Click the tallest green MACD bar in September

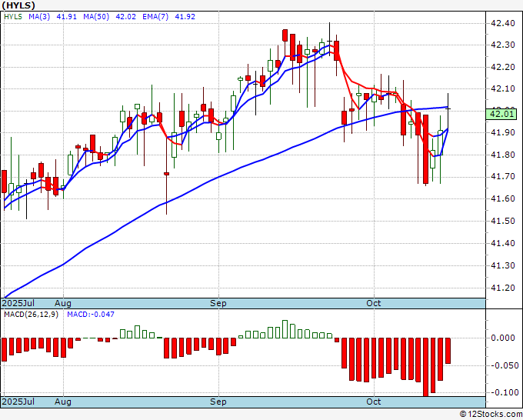[285, 329]
